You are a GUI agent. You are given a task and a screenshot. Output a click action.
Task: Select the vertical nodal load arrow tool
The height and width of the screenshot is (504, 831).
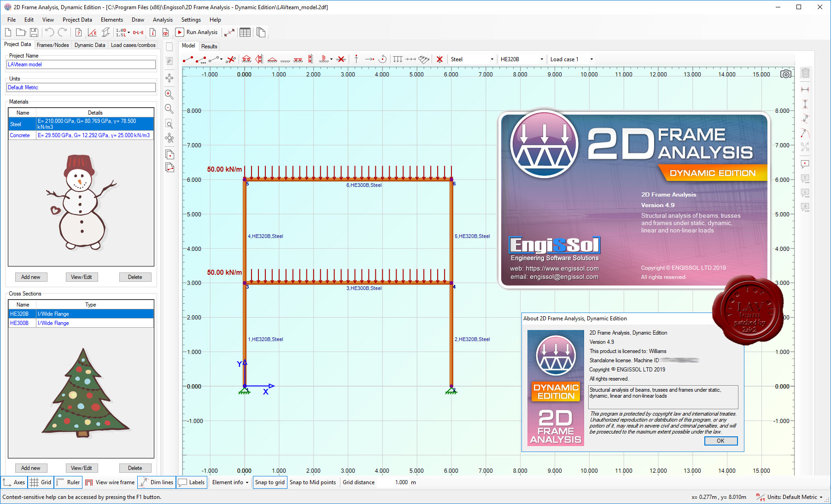pyautogui.click(x=356, y=59)
